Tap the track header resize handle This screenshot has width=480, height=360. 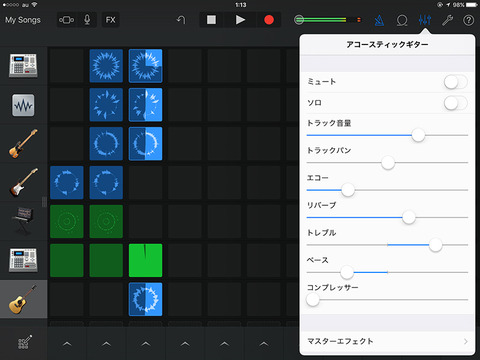pyautogui.click(x=44, y=202)
